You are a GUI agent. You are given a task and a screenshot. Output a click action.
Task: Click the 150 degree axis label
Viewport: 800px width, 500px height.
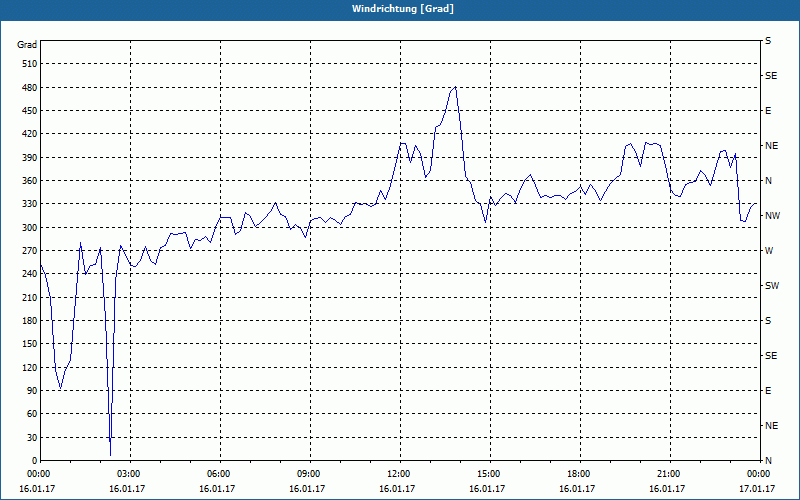tap(30, 344)
